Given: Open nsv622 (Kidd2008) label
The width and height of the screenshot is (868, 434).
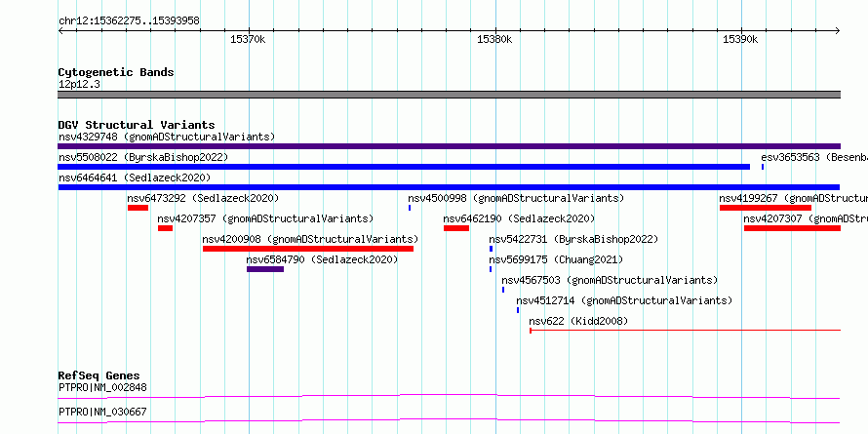Looking at the screenshot, I should pyautogui.click(x=578, y=321).
